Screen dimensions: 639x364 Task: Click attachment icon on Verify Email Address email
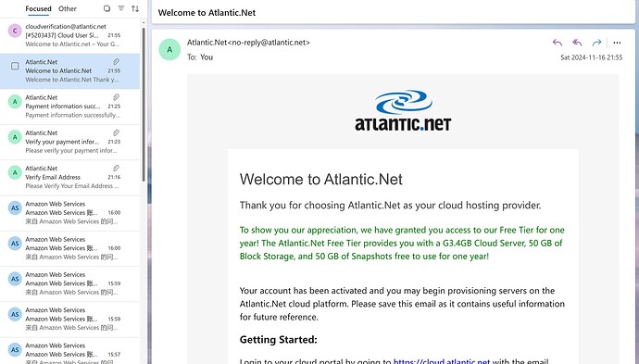[x=116, y=168]
